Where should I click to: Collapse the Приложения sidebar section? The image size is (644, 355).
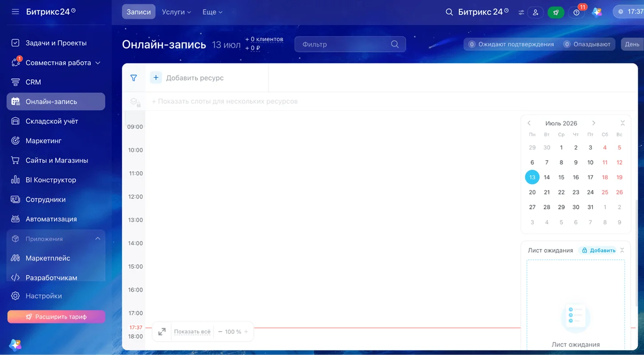coord(98,239)
